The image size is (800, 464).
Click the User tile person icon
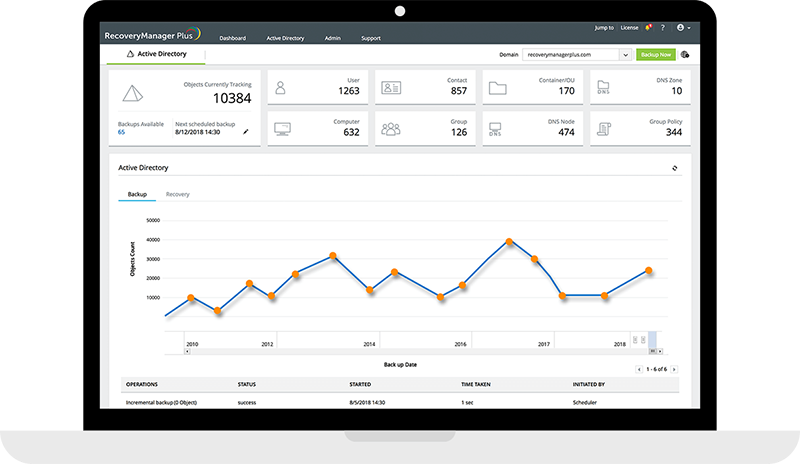[280, 87]
